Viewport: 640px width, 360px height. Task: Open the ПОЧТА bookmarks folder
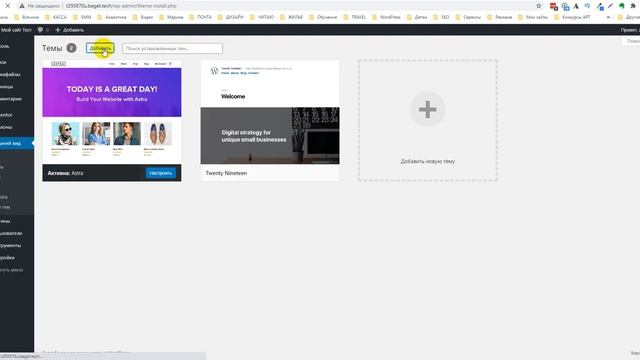(x=200, y=17)
